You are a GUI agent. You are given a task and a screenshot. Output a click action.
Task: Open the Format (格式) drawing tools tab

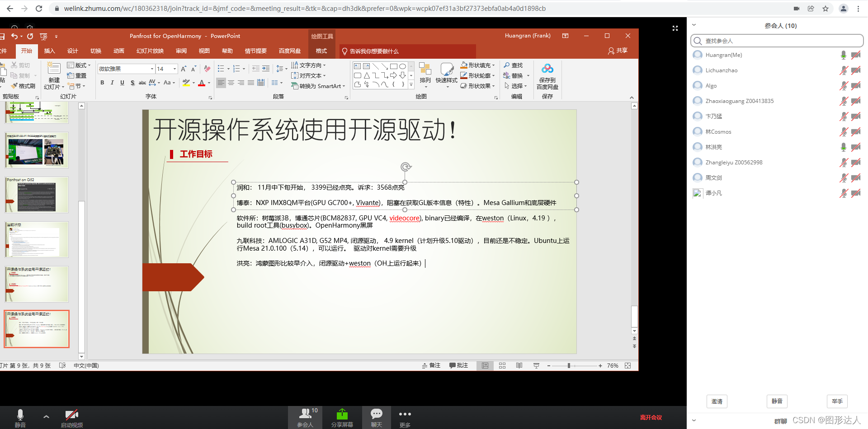[321, 51]
